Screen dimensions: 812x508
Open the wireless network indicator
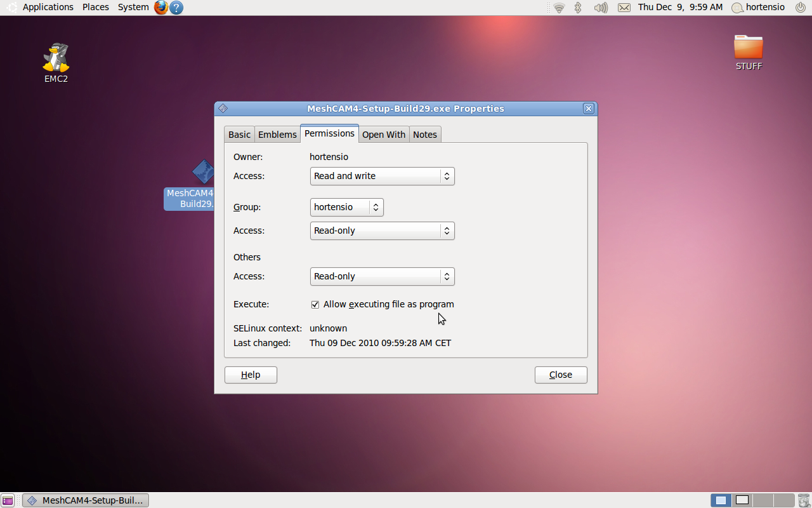[x=559, y=8]
